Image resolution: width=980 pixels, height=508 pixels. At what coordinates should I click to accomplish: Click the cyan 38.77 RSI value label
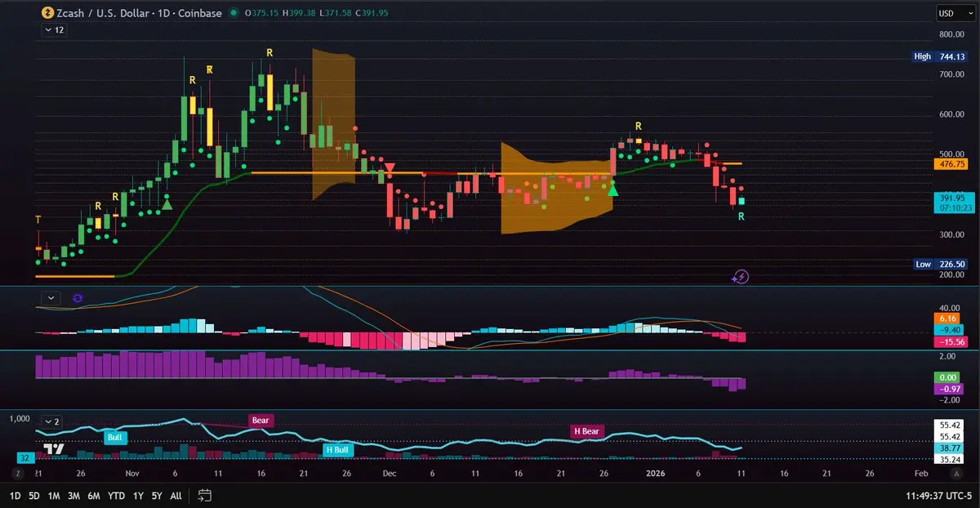click(x=951, y=448)
